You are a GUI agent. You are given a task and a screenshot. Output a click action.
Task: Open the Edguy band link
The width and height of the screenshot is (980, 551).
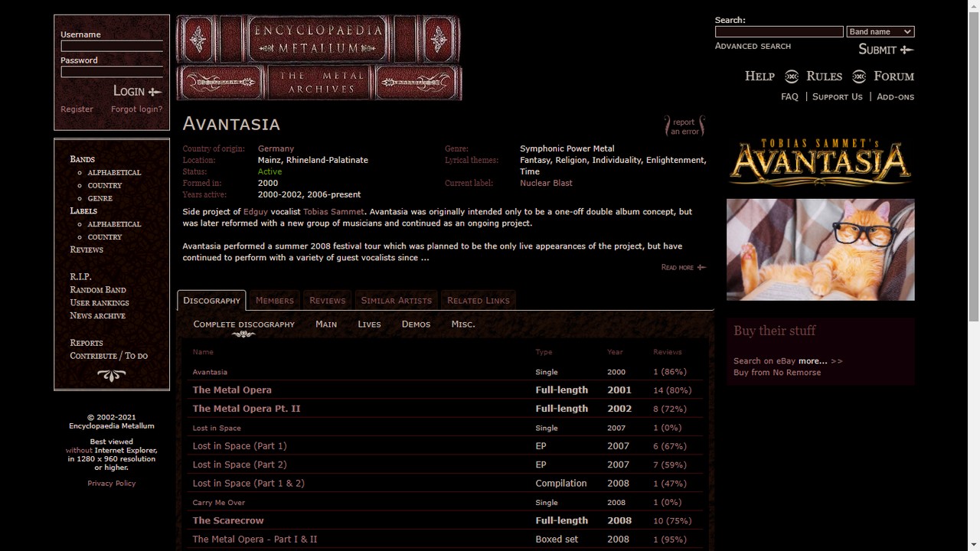256,211
